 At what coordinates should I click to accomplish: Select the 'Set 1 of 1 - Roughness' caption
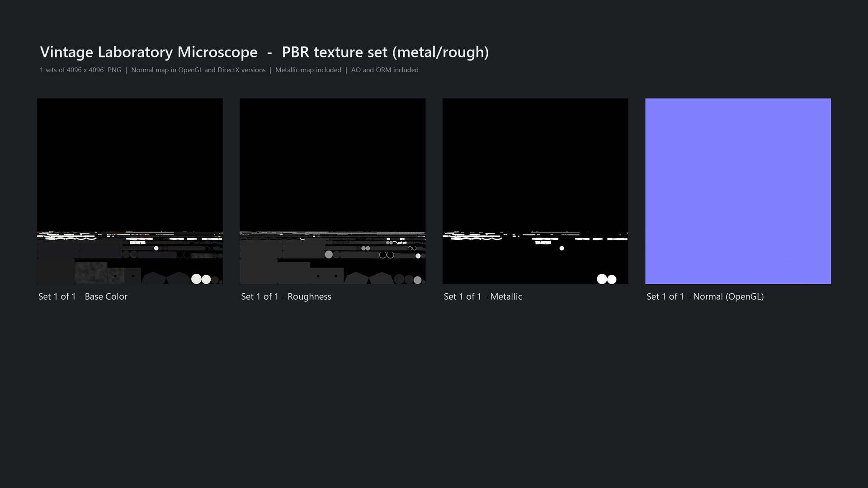coord(286,296)
